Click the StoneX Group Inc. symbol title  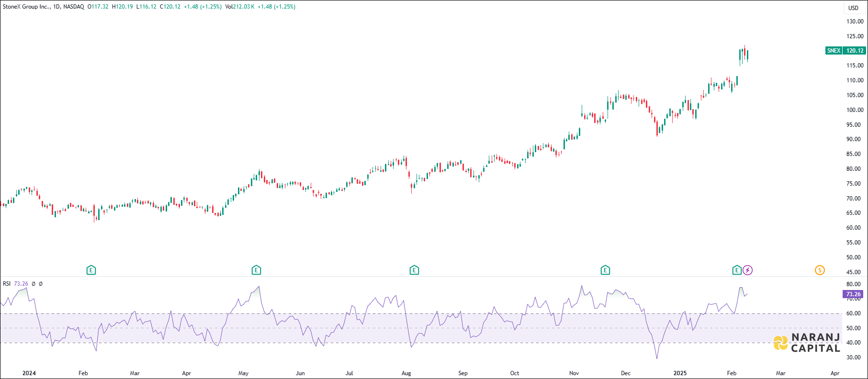26,7
